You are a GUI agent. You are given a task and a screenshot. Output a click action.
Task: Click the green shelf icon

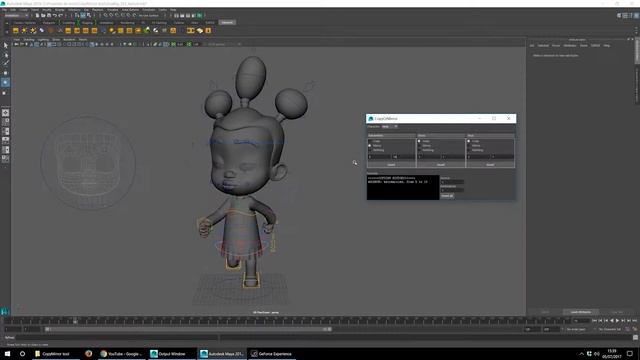pos(147,31)
